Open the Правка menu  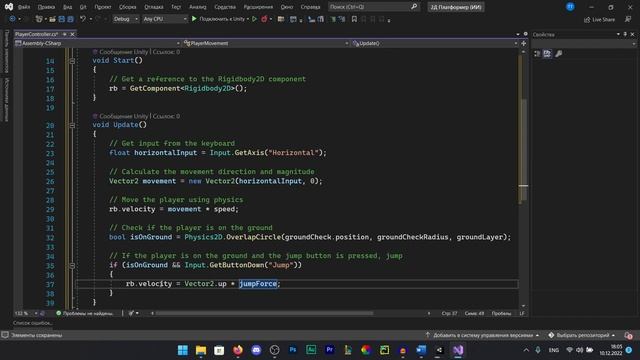[46, 7]
